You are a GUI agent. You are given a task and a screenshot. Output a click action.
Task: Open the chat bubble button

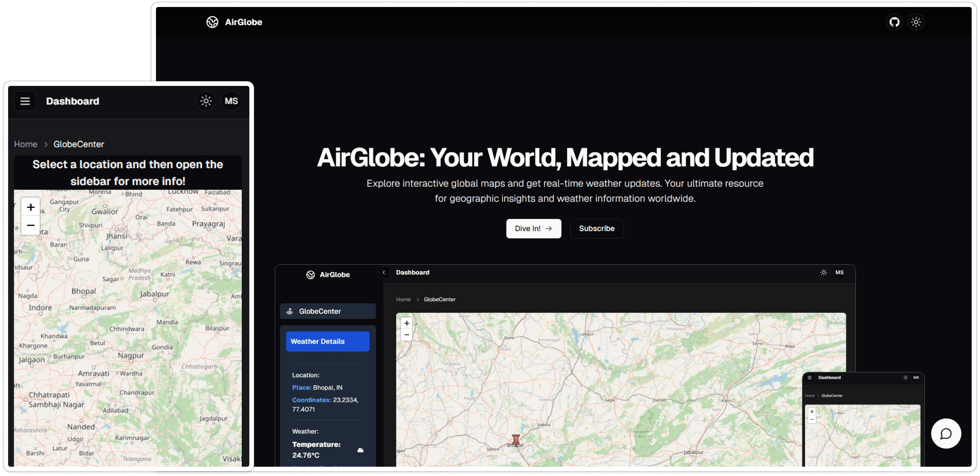(x=946, y=434)
